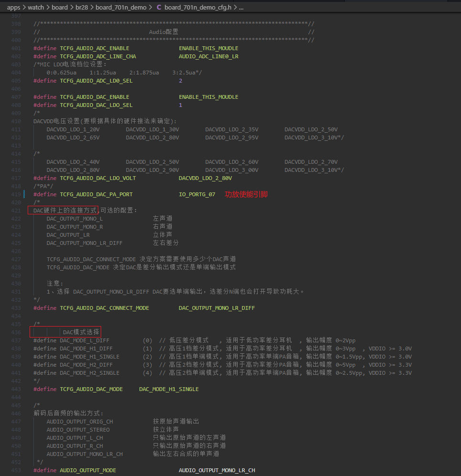The height and width of the screenshot is (476, 461).
Task: Click line number 453 in the gutter
Action: (x=16, y=470)
